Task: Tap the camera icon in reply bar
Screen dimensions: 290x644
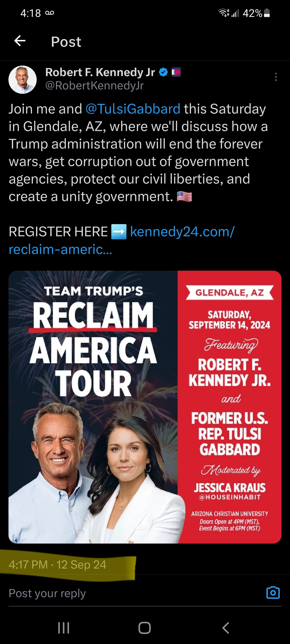Action: [x=273, y=592]
